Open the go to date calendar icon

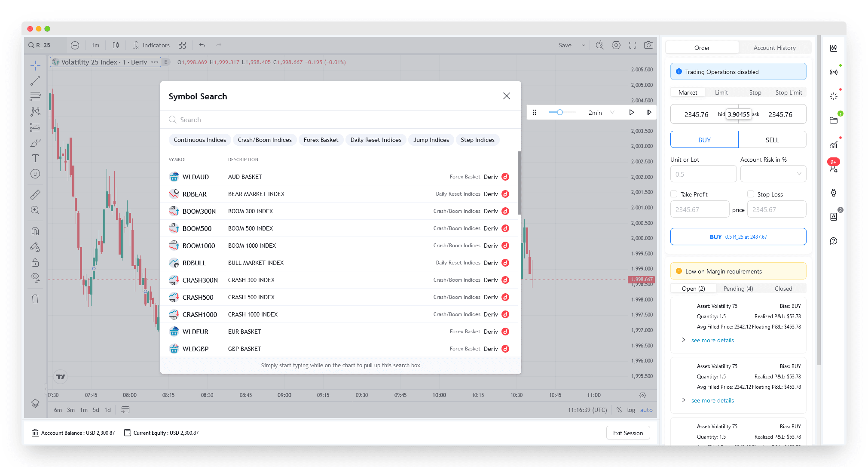point(125,410)
